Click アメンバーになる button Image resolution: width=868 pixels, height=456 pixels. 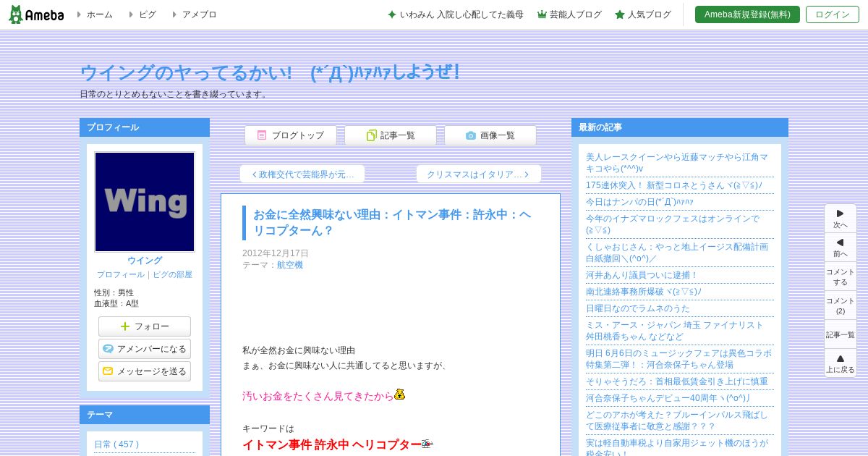(145, 349)
